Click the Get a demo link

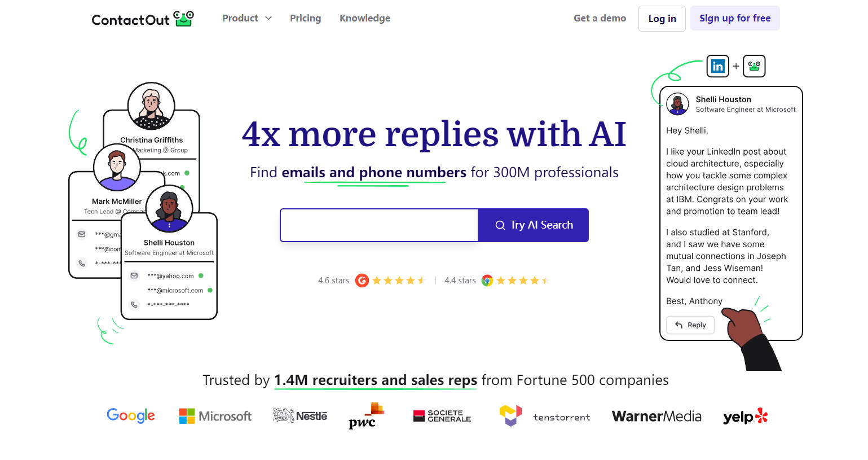pos(600,18)
